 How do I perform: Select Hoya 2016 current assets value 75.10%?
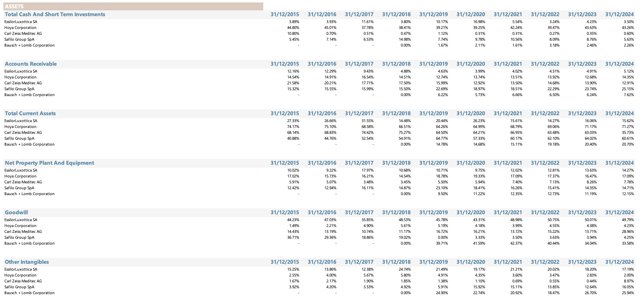tap(330, 127)
